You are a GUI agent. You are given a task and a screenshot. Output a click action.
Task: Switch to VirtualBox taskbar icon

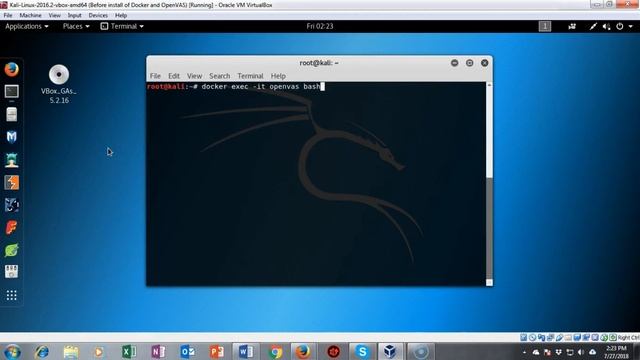[390, 352]
